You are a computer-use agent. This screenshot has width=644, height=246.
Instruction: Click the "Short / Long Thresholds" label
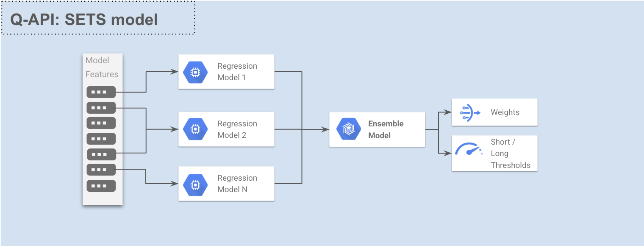coord(510,154)
